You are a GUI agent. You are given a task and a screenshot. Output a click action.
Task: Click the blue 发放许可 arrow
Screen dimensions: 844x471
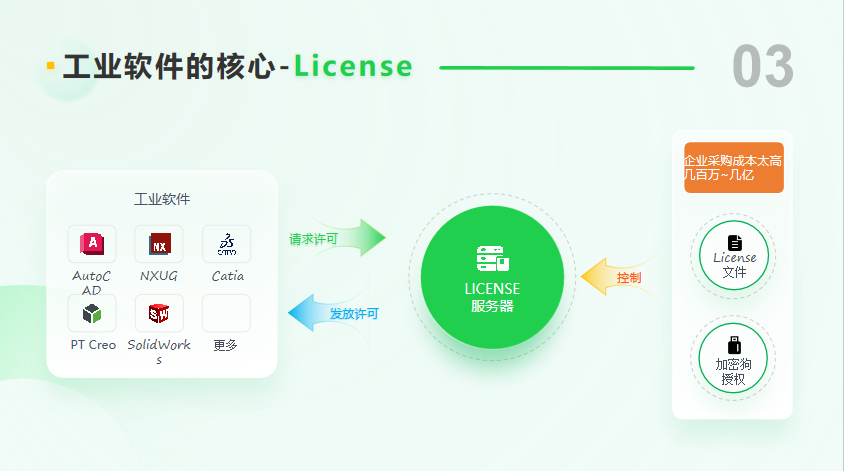coord(335,313)
